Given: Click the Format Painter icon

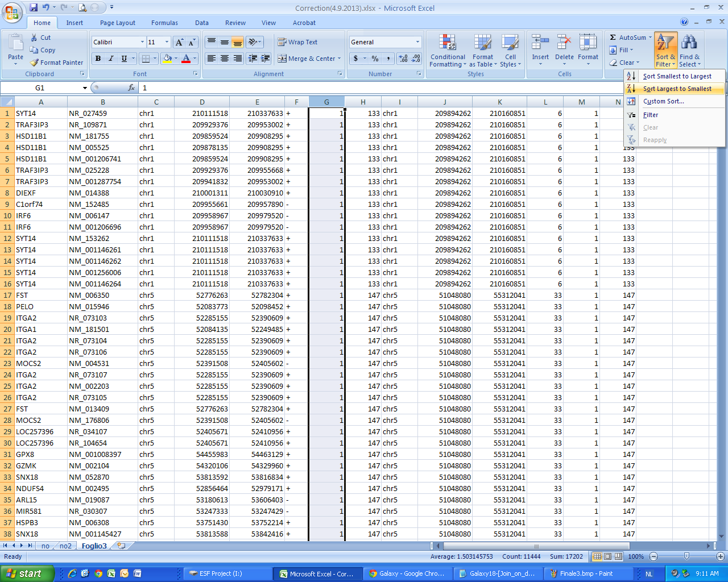Looking at the screenshot, I should tap(35, 63).
